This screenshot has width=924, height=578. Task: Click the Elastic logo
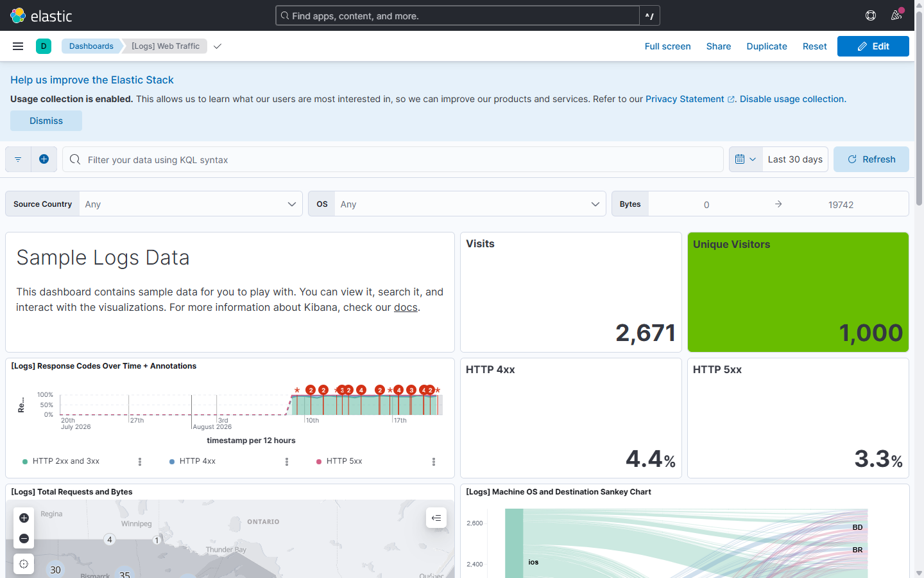coord(41,15)
